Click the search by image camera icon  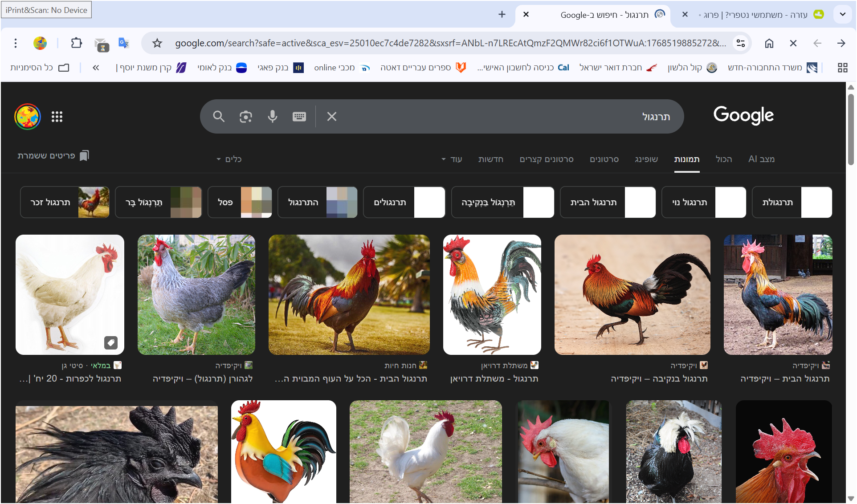coord(245,117)
